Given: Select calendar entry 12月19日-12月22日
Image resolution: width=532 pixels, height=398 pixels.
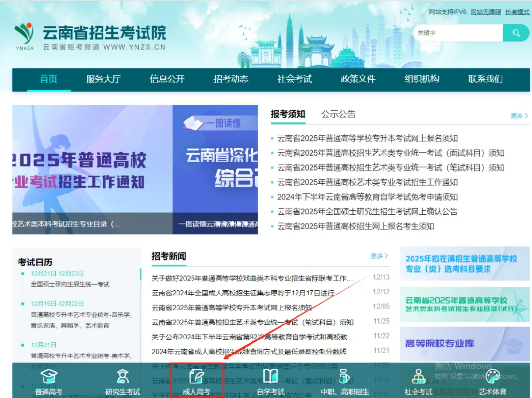Looking at the screenshot, I should pos(58,304).
